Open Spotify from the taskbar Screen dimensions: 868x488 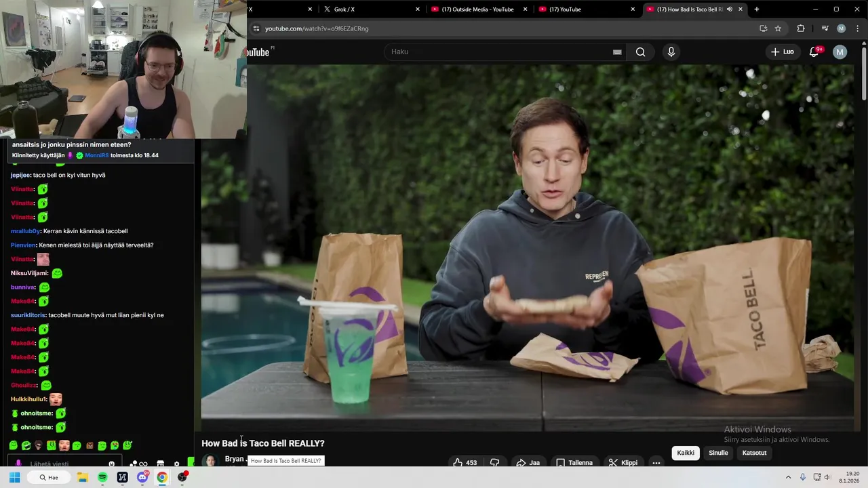pos(102,477)
